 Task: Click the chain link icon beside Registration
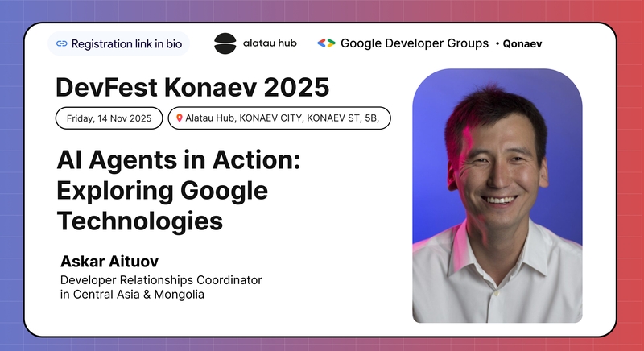click(62, 44)
